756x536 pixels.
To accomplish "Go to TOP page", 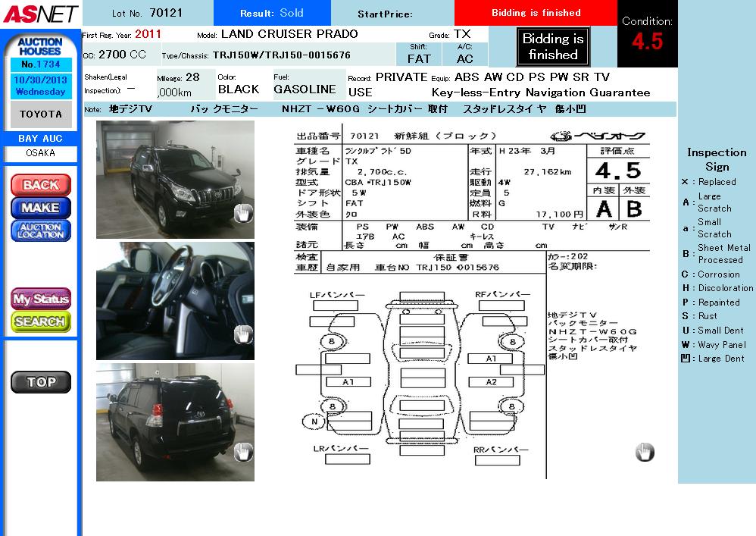I will (41, 382).
